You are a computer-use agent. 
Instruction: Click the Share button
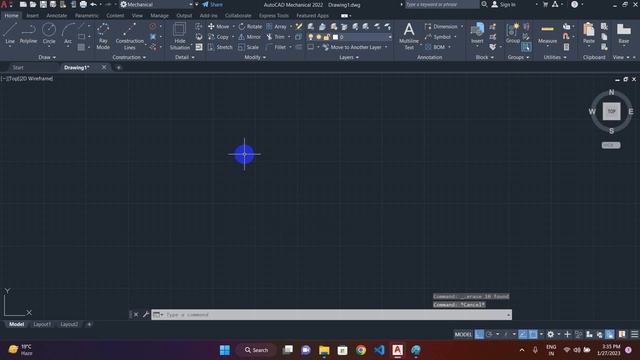coord(213,4)
